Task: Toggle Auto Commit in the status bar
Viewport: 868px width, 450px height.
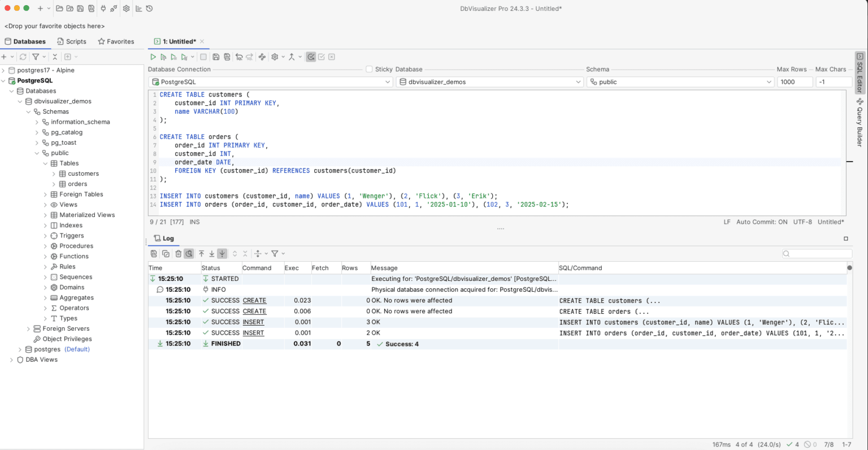Action: pos(761,222)
